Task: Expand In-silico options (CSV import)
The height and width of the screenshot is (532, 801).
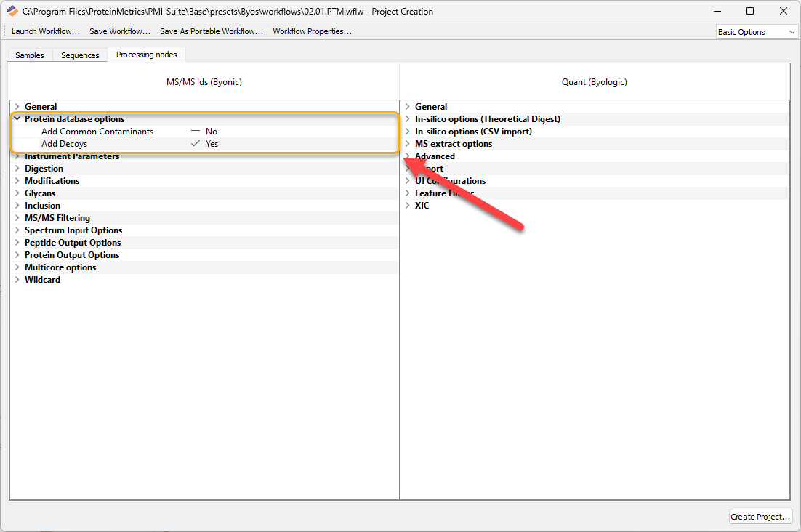Action: [408, 132]
